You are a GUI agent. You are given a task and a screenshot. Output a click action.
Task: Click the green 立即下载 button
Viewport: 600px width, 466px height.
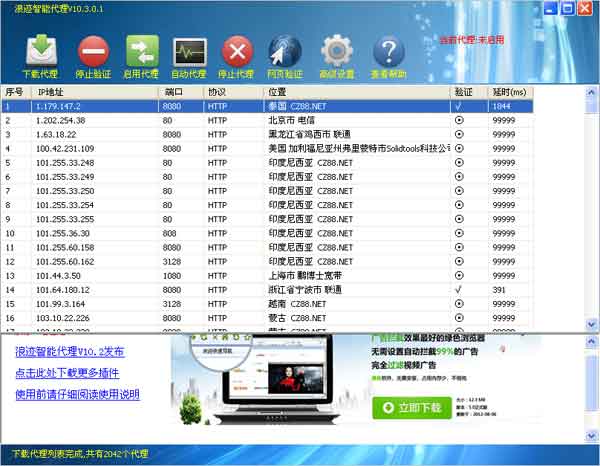pos(412,408)
